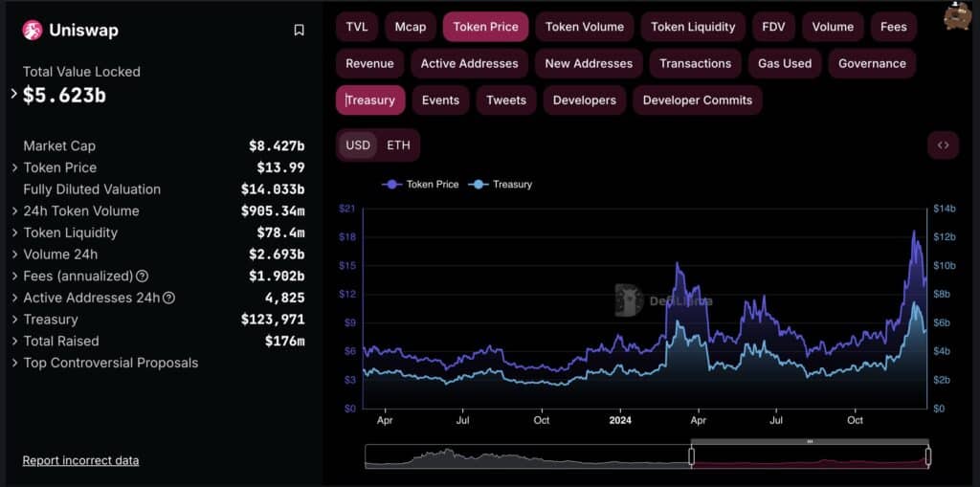The image size is (980, 487).
Task: Click the $123,971 Treasury value
Action: [273, 320]
